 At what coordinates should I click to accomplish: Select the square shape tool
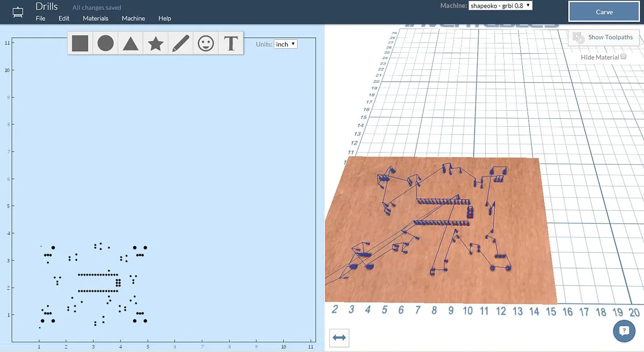pyautogui.click(x=80, y=43)
